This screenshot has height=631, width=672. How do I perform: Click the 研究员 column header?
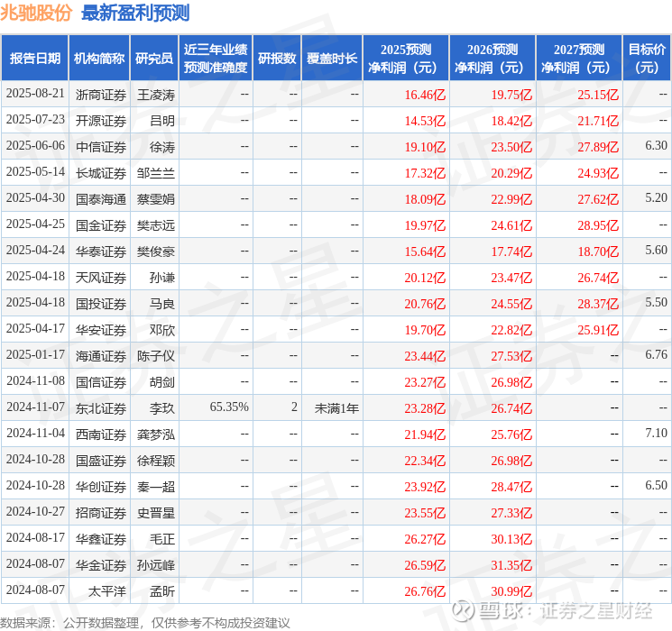tap(154, 59)
